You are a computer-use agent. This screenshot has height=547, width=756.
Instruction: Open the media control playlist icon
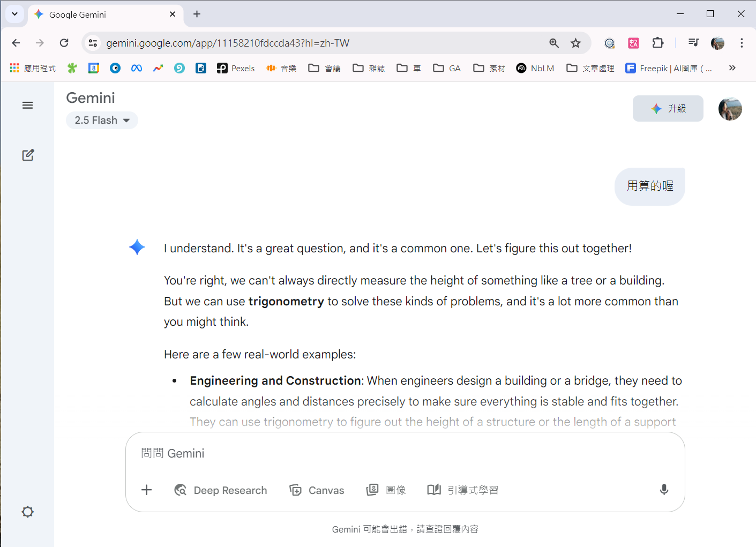pyautogui.click(x=693, y=43)
